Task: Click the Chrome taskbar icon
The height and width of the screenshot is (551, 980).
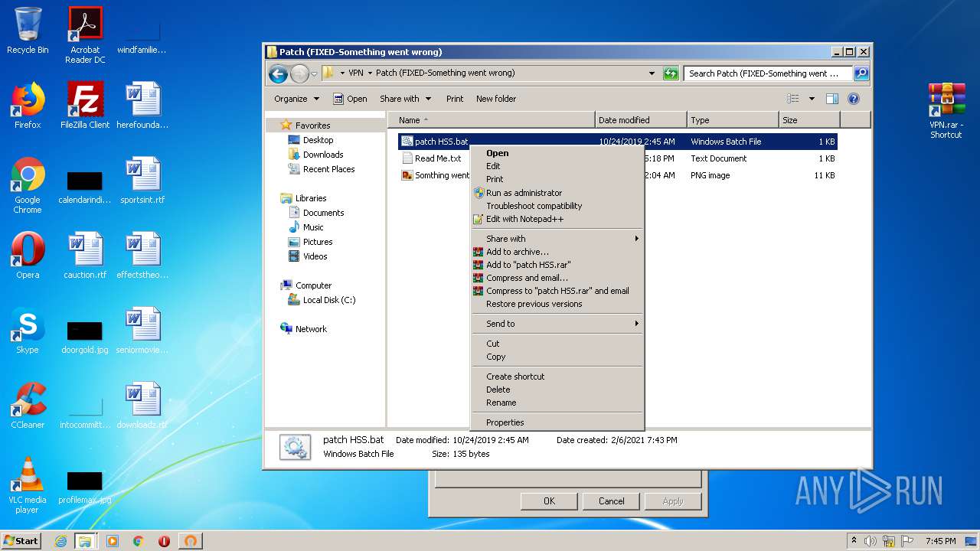Action: (139, 541)
